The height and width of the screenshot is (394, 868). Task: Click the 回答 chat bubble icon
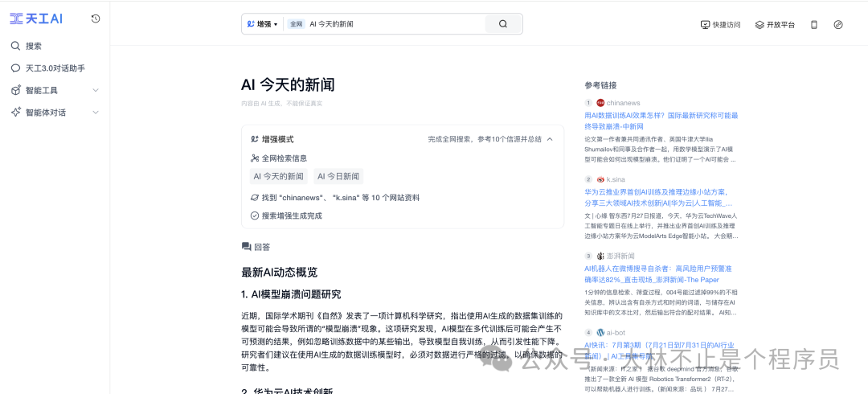247,247
